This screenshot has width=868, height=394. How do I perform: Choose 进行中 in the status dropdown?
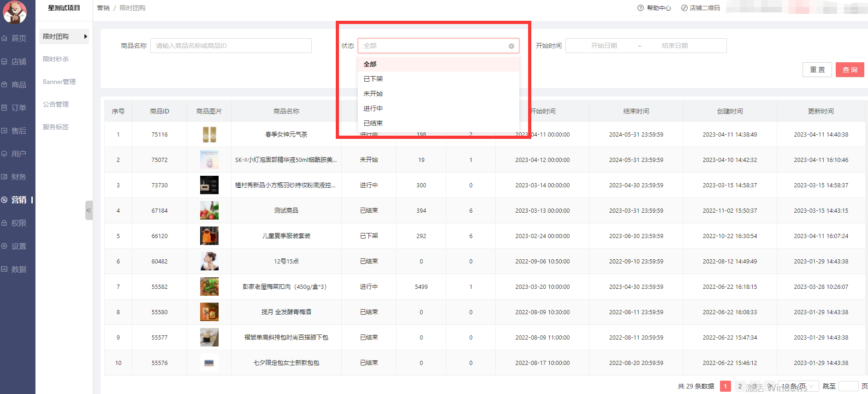(x=373, y=108)
